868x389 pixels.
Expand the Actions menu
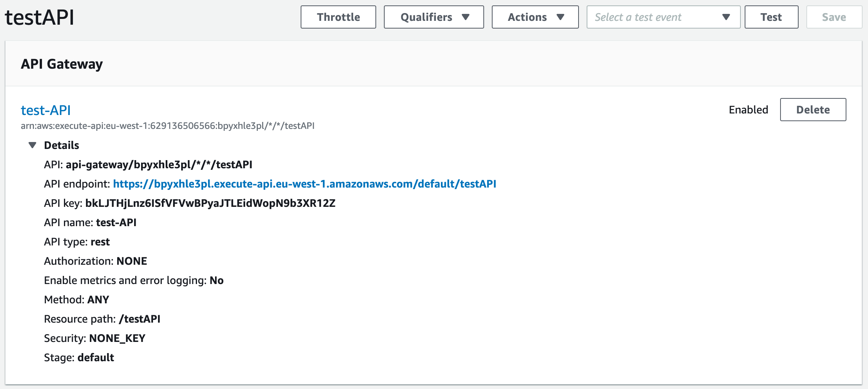tap(535, 17)
